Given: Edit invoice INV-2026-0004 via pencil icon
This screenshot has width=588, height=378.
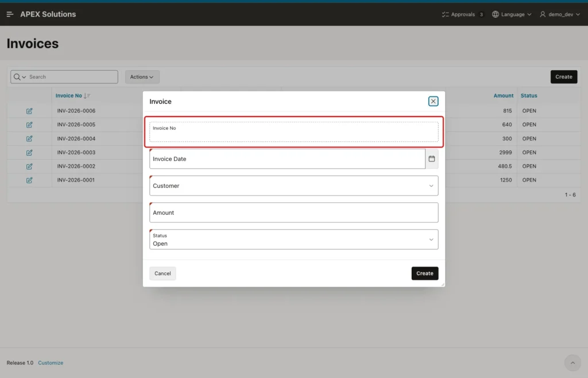Looking at the screenshot, I should [x=29, y=138].
